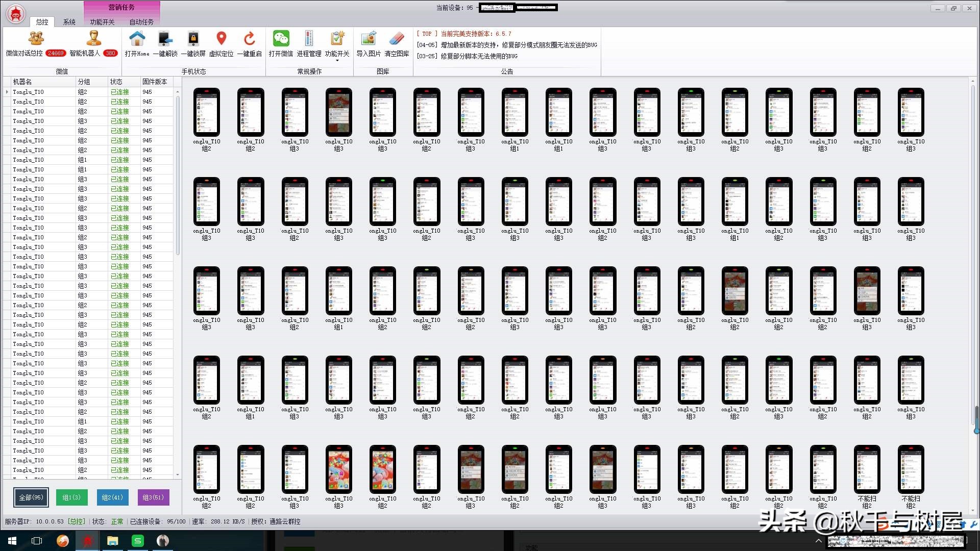This screenshot has width=980, height=551.
Task: Click device list scrollbar up arrow
Action: click(178, 92)
